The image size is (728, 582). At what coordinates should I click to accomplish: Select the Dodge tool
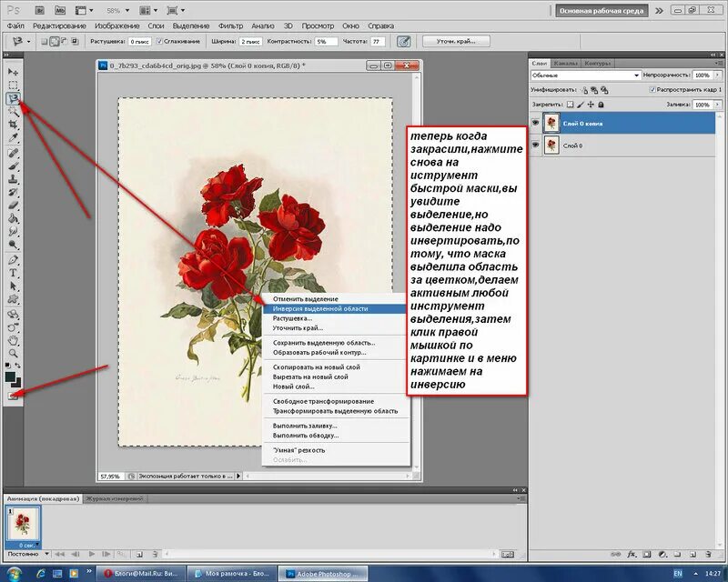(13, 245)
